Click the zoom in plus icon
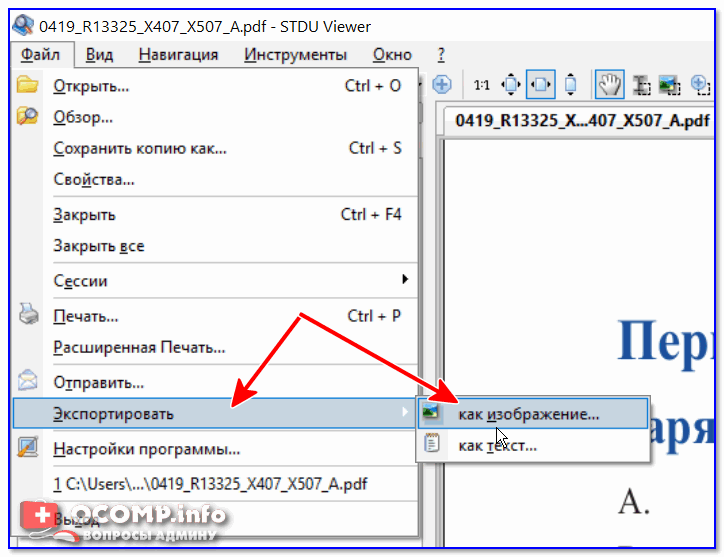 click(441, 86)
